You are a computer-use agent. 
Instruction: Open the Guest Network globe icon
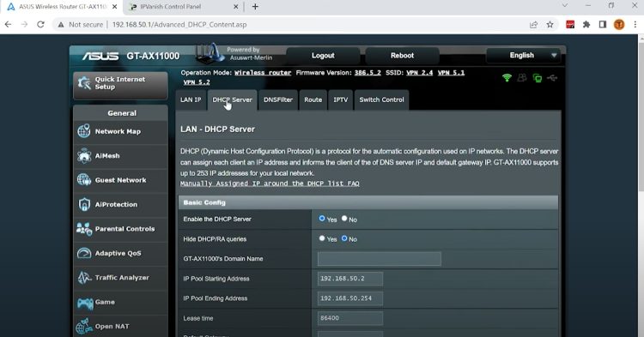[84, 180]
